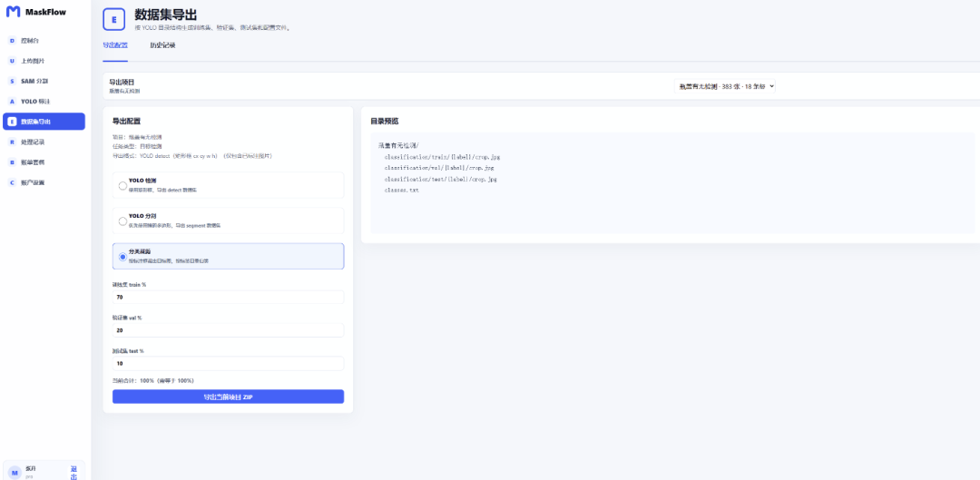
Task: Open the 控制台 page via its D icon
Action: (12, 41)
